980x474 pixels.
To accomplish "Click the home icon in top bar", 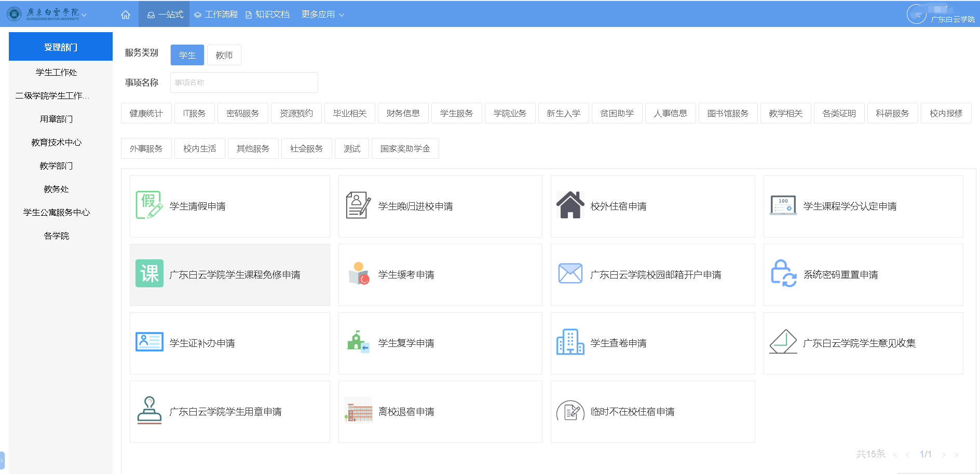I will tap(126, 15).
